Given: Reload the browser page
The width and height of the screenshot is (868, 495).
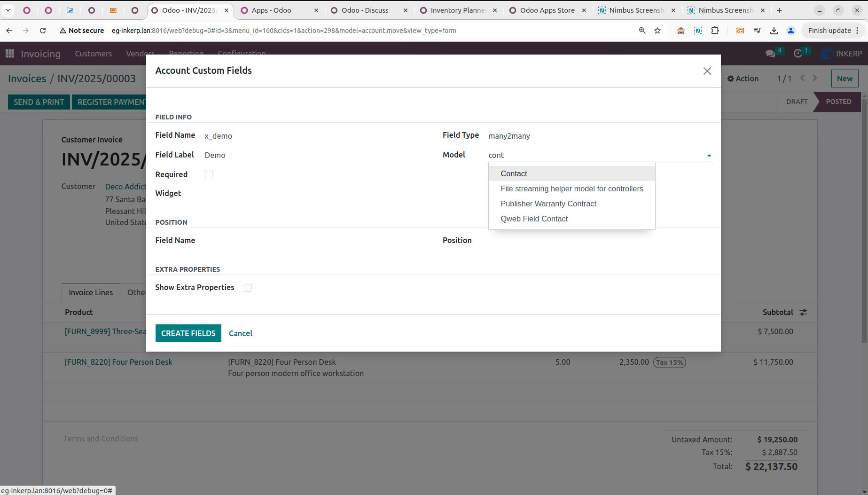Looking at the screenshot, I should pyautogui.click(x=43, y=31).
